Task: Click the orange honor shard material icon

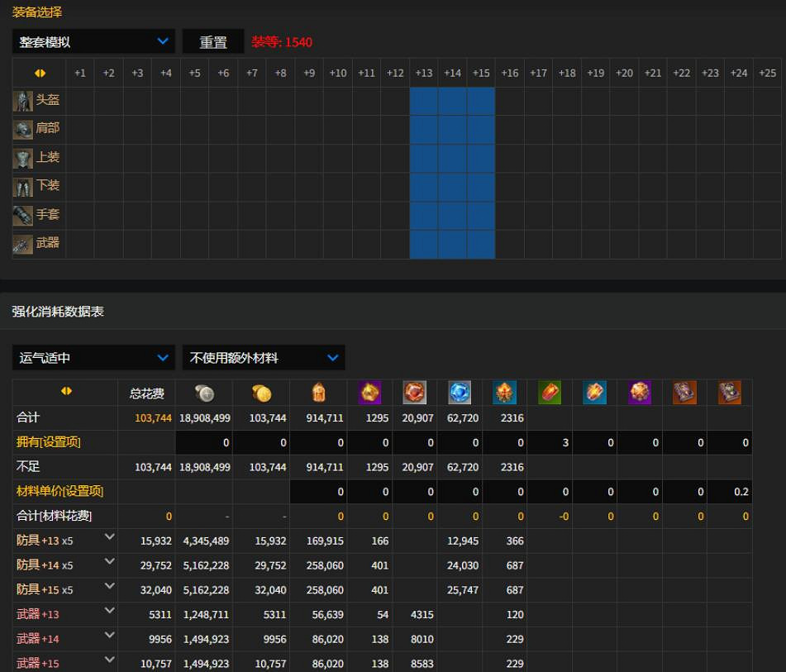Action: tap(319, 393)
